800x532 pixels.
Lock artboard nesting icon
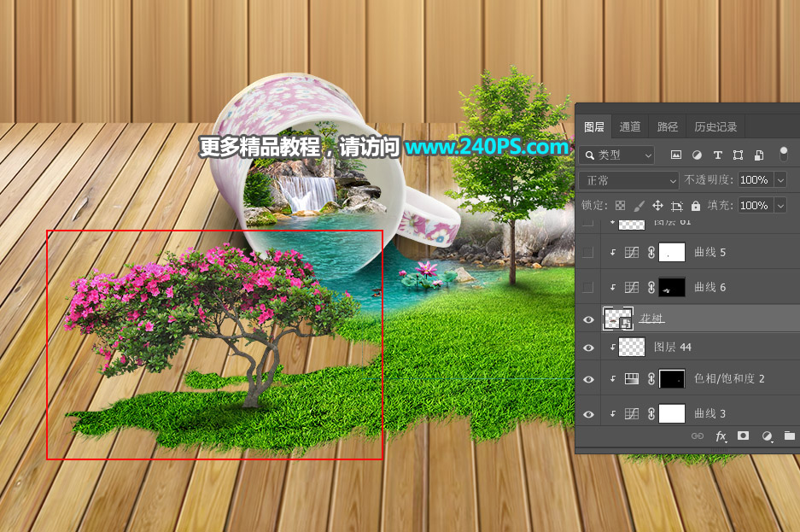click(676, 206)
